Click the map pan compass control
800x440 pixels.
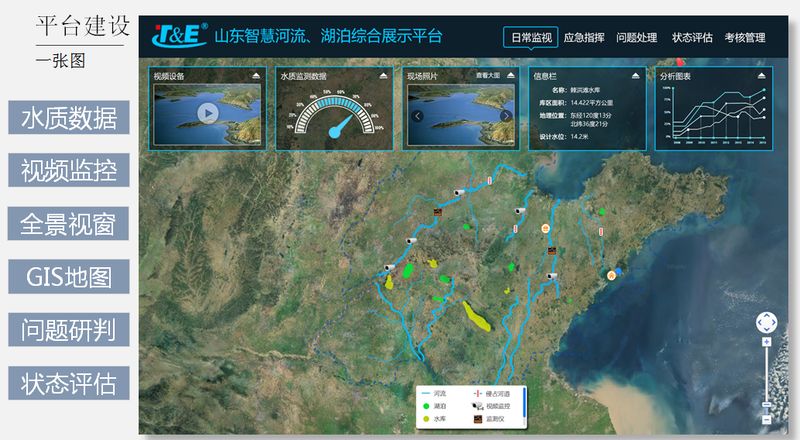pyautogui.click(x=766, y=322)
